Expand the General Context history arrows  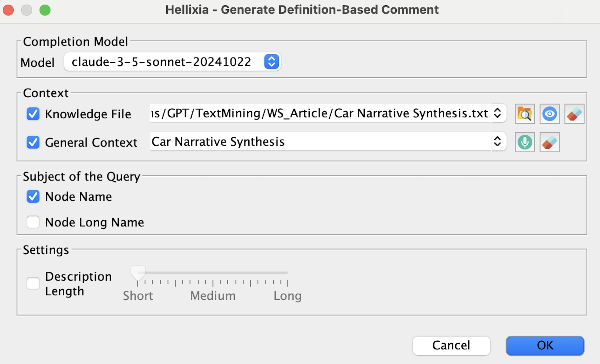click(497, 142)
